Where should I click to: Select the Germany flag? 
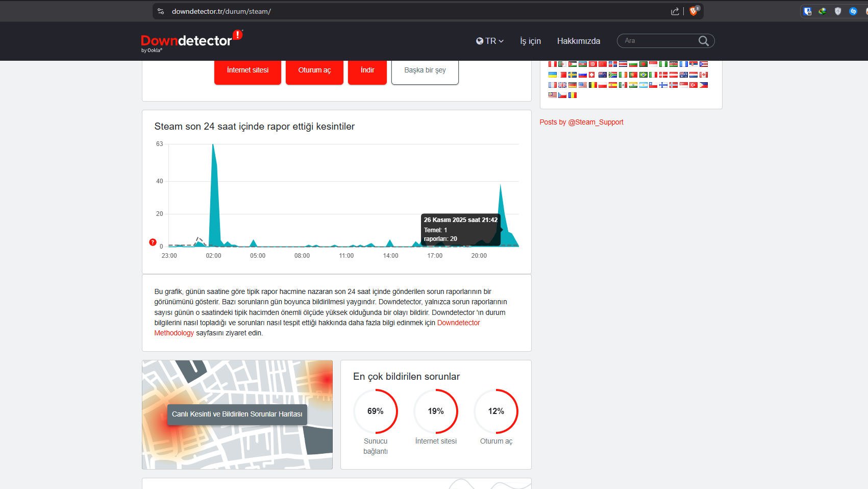[x=573, y=85]
